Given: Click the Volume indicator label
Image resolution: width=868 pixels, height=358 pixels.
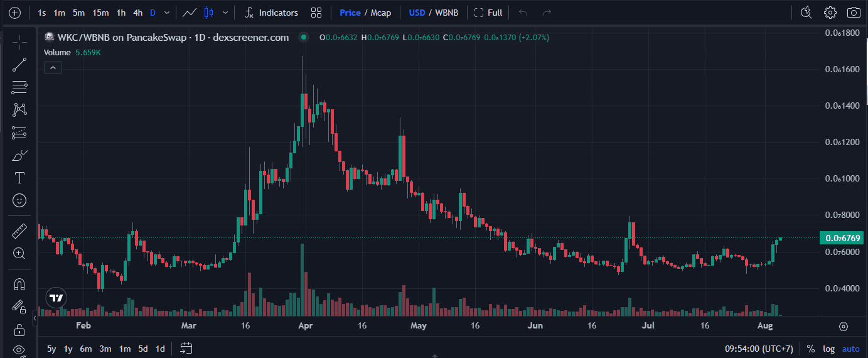Looking at the screenshot, I should point(58,53).
